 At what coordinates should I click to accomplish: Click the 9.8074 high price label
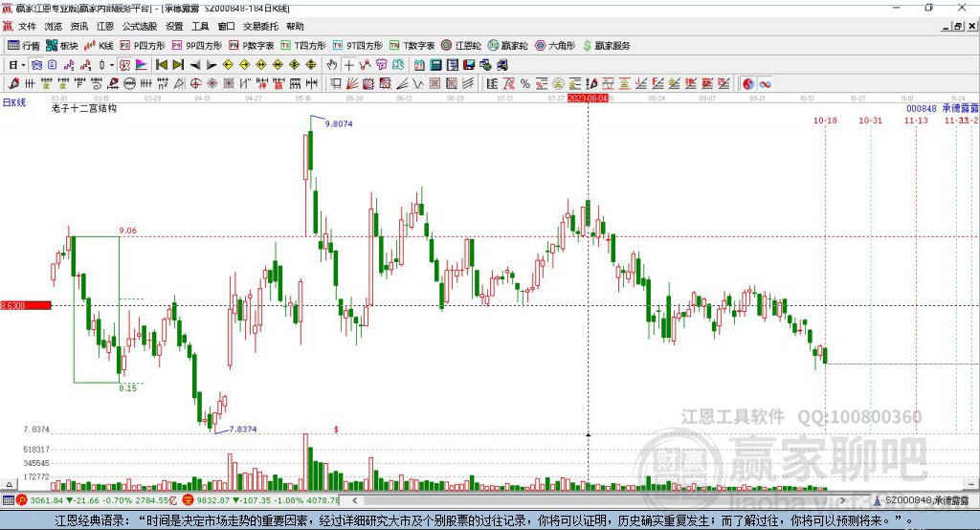tap(339, 123)
